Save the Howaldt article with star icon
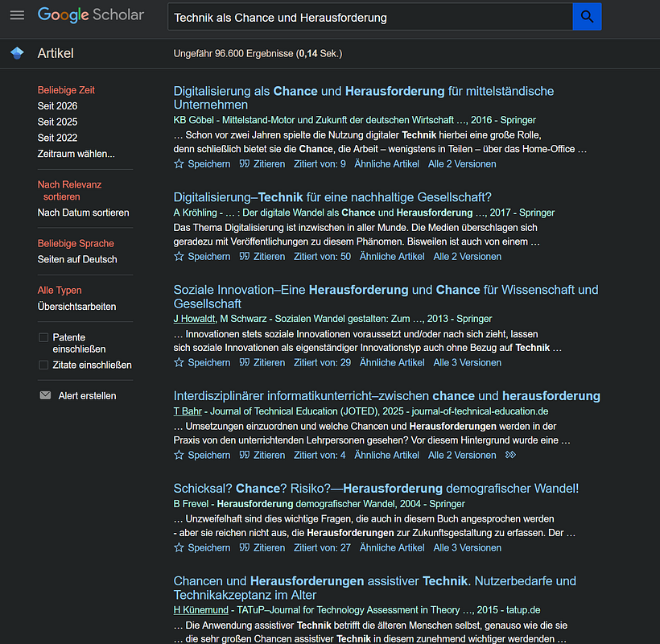 179,362
